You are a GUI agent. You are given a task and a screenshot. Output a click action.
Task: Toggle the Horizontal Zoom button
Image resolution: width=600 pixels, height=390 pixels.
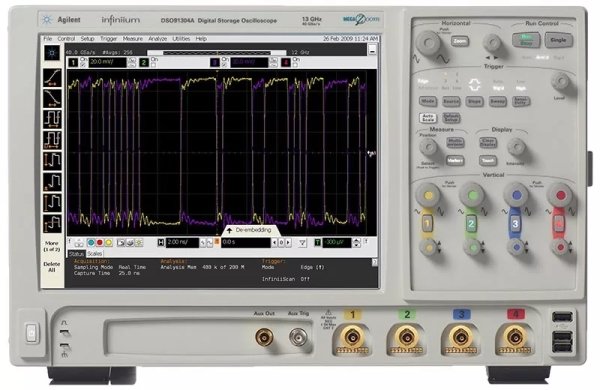pos(460,41)
